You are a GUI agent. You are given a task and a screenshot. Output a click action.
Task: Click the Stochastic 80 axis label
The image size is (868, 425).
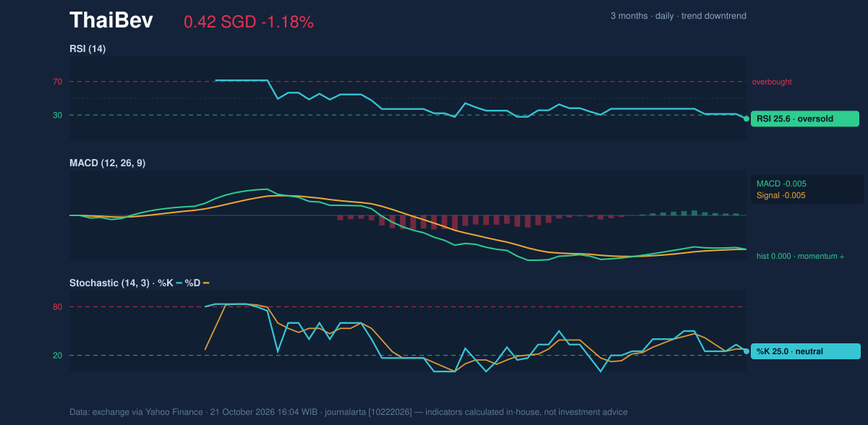[57, 307]
